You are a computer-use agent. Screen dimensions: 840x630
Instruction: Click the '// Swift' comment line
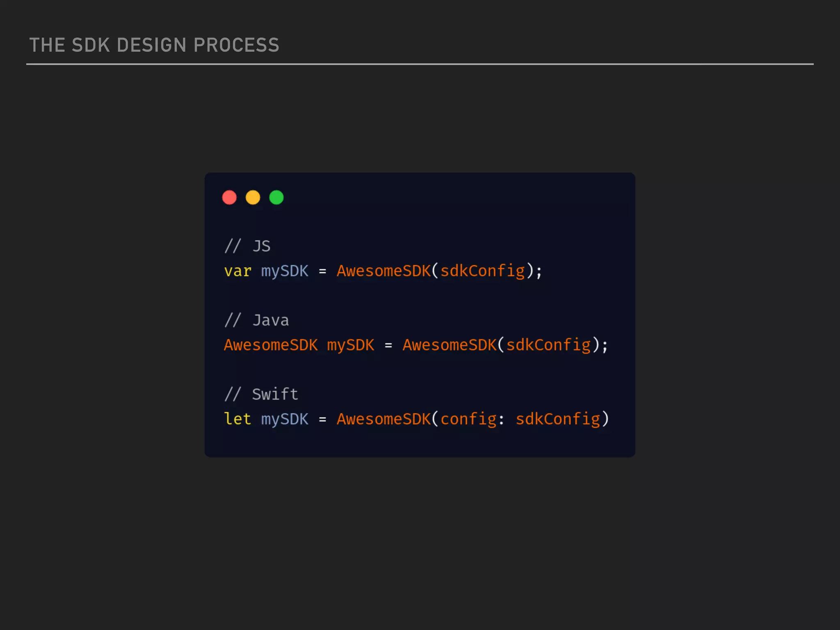pos(261,394)
